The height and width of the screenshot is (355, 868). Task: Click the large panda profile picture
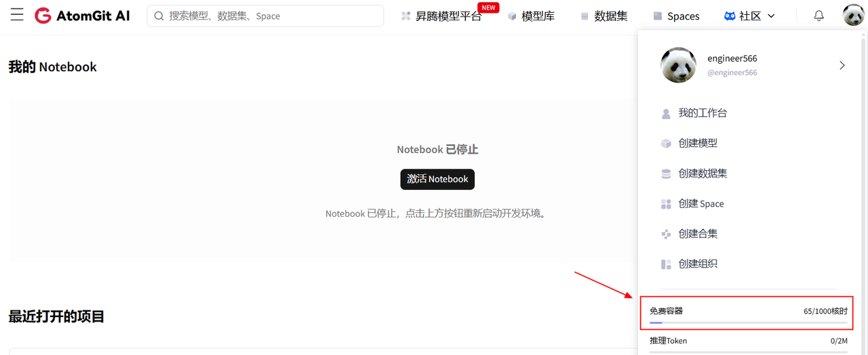679,65
